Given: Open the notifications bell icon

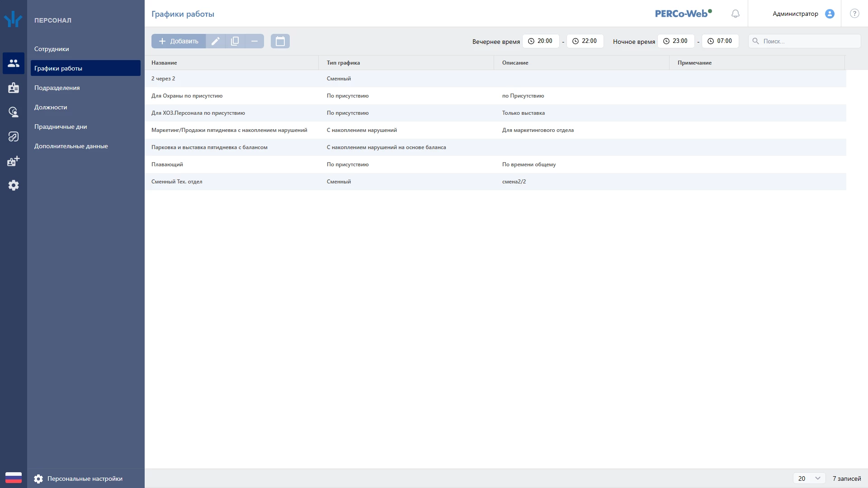Looking at the screenshot, I should (736, 14).
